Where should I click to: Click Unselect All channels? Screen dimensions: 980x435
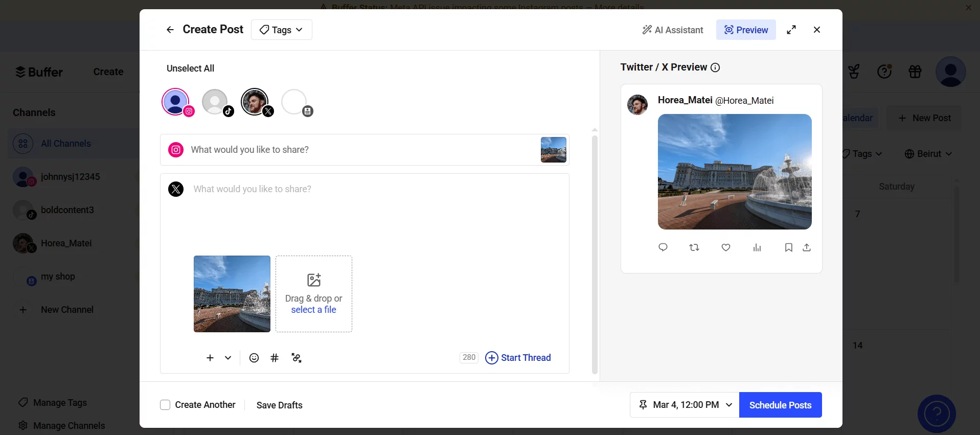click(x=190, y=68)
